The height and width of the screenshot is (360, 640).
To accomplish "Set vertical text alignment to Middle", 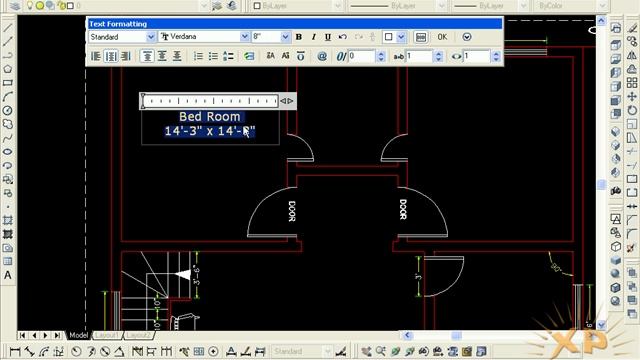I will coord(162,56).
